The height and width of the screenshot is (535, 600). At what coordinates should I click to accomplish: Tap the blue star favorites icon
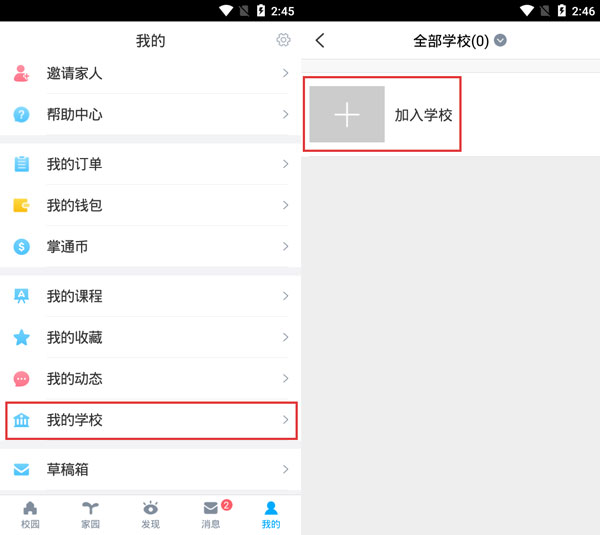21,337
